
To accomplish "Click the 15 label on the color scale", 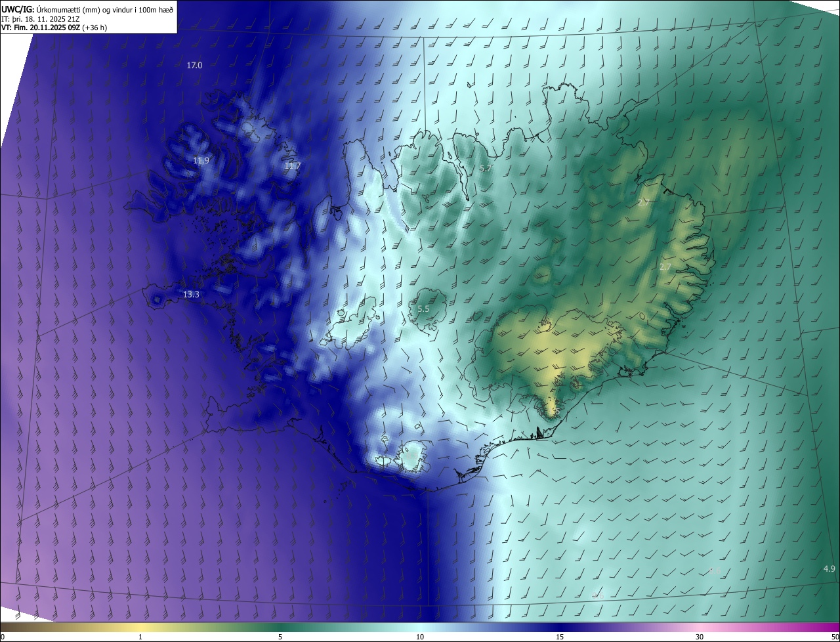I will pyautogui.click(x=560, y=637).
